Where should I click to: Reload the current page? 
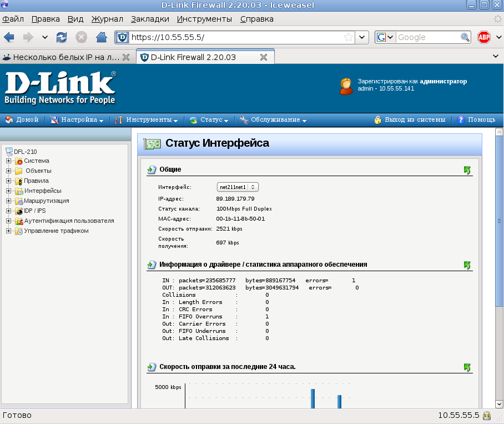coord(62,37)
